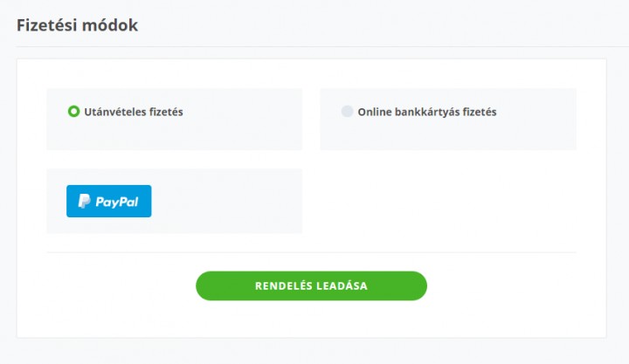The width and height of the screenshot is (629, 364).
Task: Click the gray card surrounding the PayPal button
Action: tap(225, 201)
